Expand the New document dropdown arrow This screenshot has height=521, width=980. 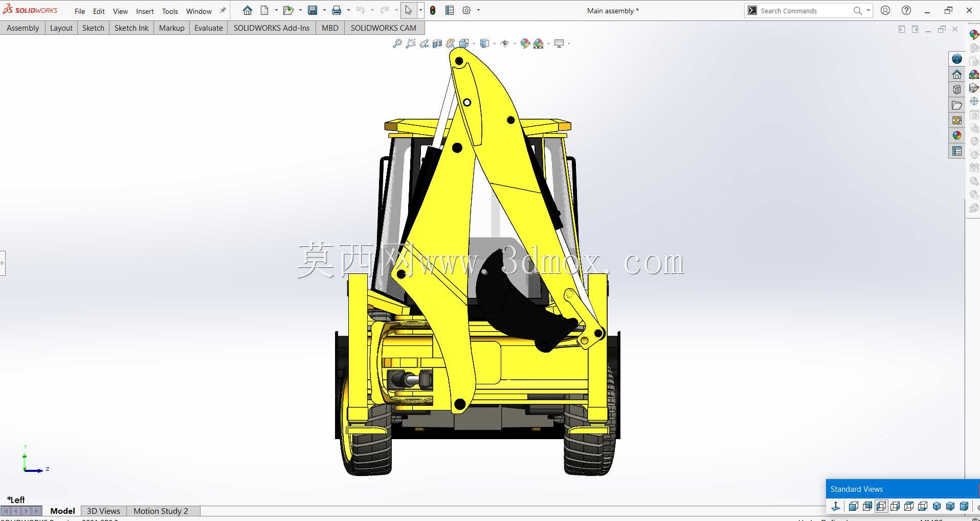pyautogui.click(x=276, y=10)
